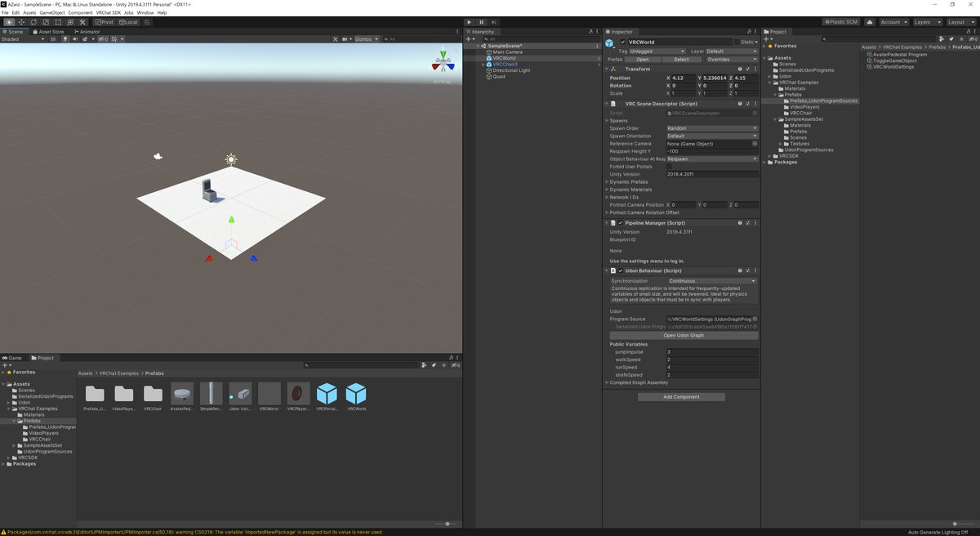Open the Shaded draw mode dropdown

[22, 39]
